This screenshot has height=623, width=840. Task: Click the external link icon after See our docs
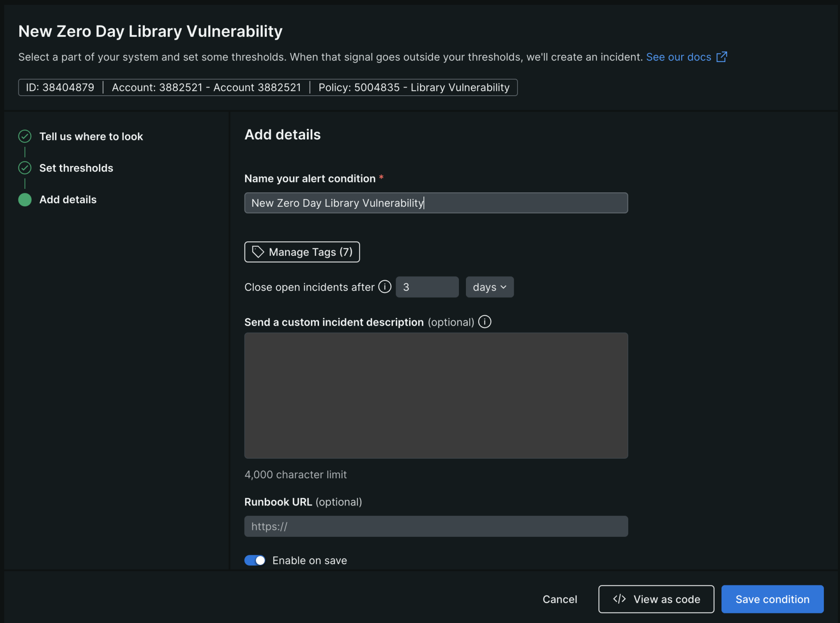(x=722, y=57)
